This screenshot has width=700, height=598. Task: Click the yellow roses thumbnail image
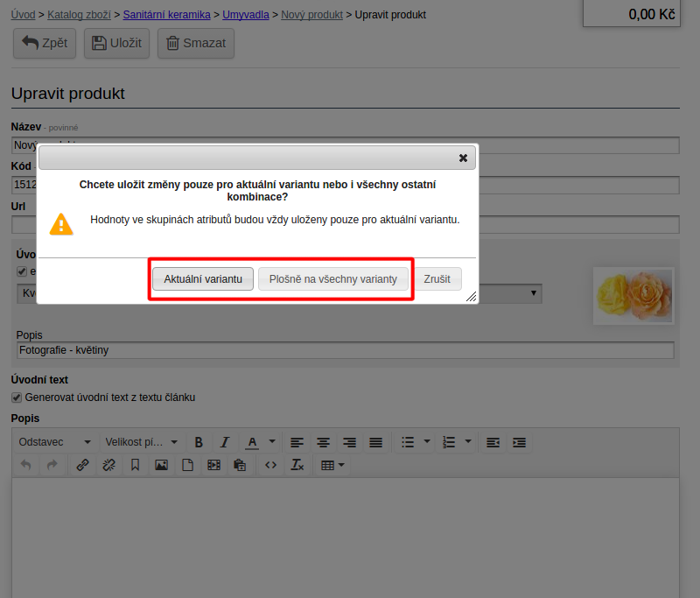(x=633, y=296)
